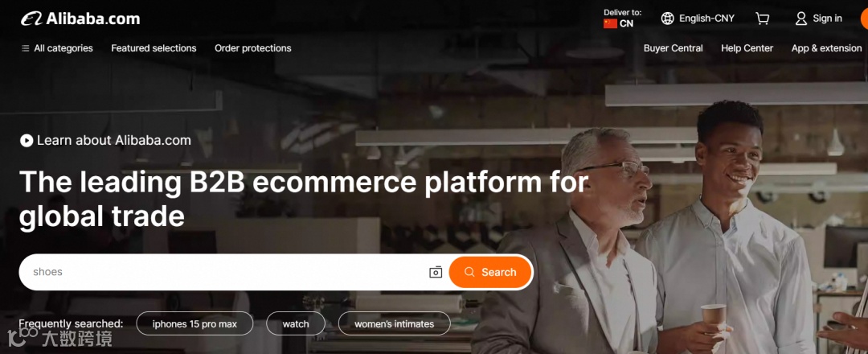The width and height of the screenshot is (868, 354).
Task: Select the women's intimates suggestion
Action: [x=394, y=323]
